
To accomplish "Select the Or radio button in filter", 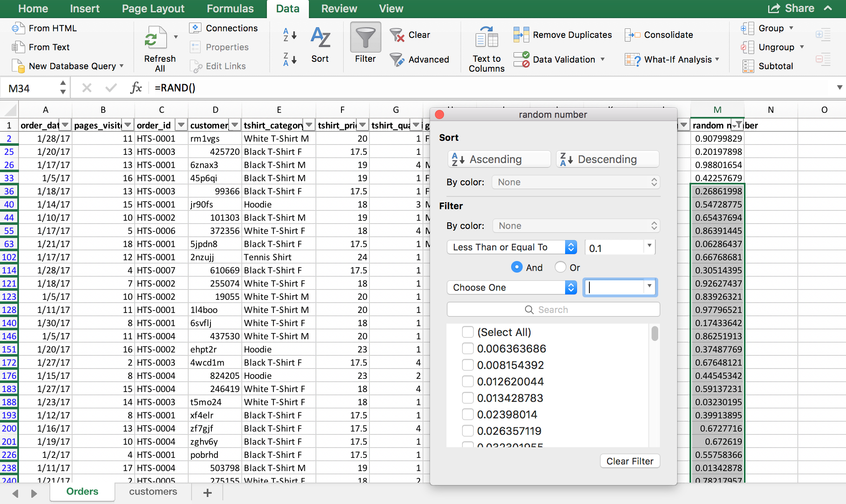I will [561, 267].
